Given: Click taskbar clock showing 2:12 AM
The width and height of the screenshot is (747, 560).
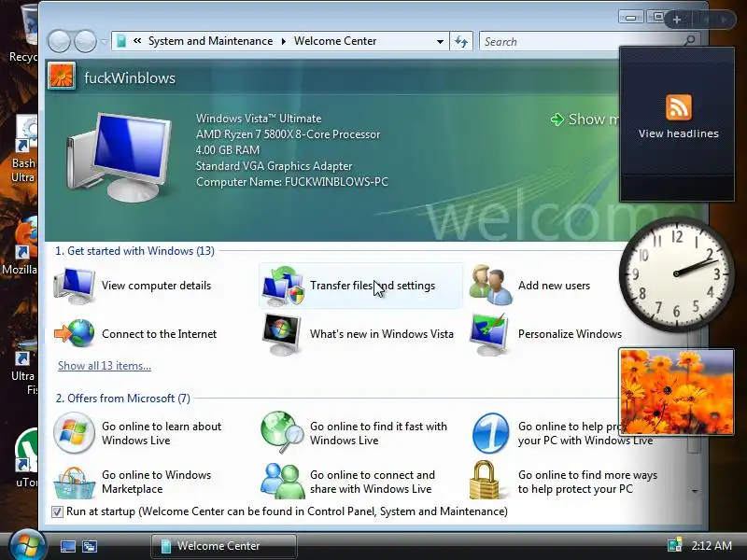Looking at the screenshot, I should coord(712,545).
